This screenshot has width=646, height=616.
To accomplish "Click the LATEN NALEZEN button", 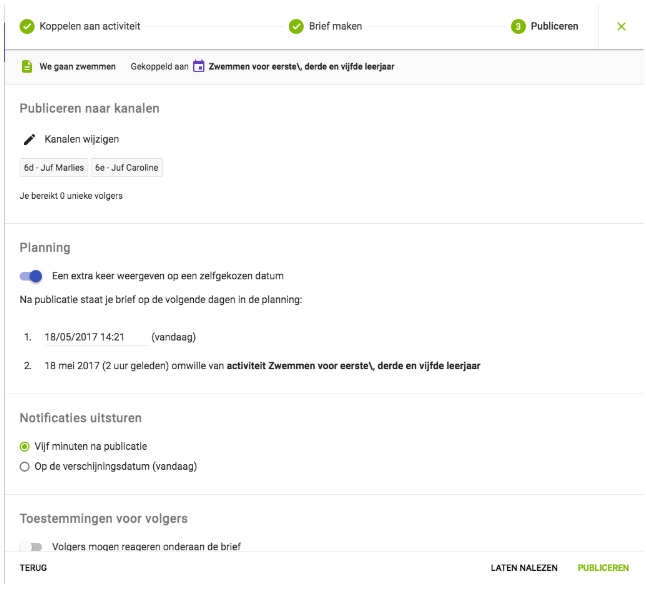I will pos(523,568).
